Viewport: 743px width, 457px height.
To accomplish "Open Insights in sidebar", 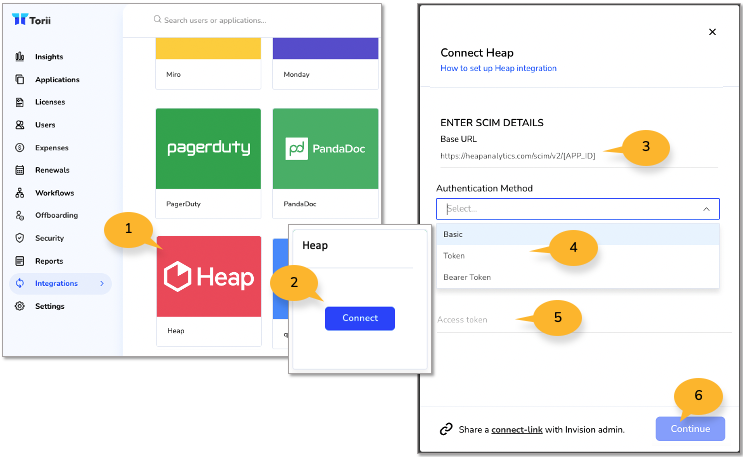I will 49,56.
